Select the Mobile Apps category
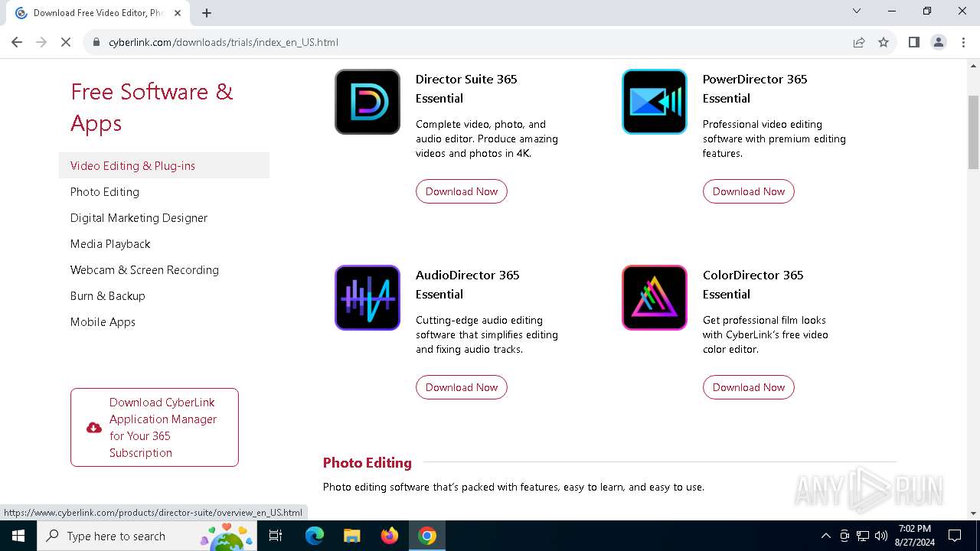This screenshot has width=980, height=551. click(x=103, y=321)
